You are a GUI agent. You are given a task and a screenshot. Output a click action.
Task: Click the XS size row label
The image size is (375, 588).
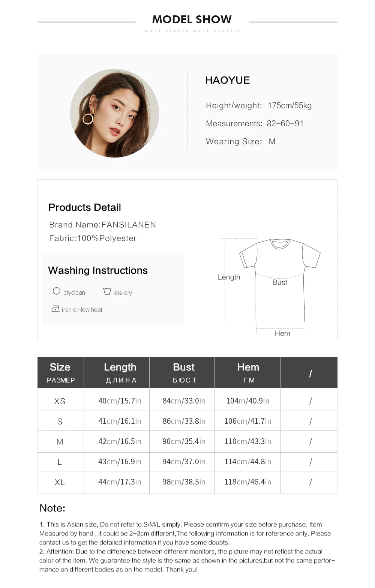click(x=60, y=401)
